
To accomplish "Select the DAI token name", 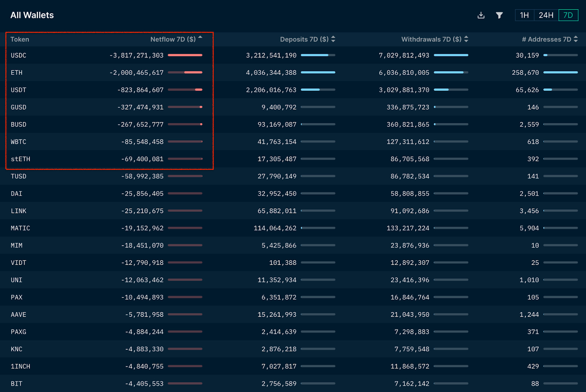I will pos(16,193).
